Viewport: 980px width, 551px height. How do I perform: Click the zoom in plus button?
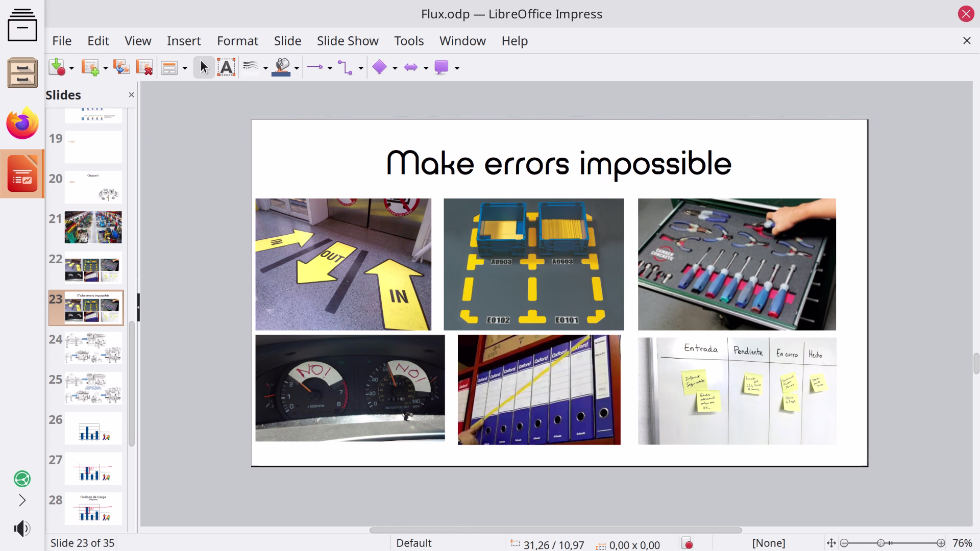(x=941, y=543)
